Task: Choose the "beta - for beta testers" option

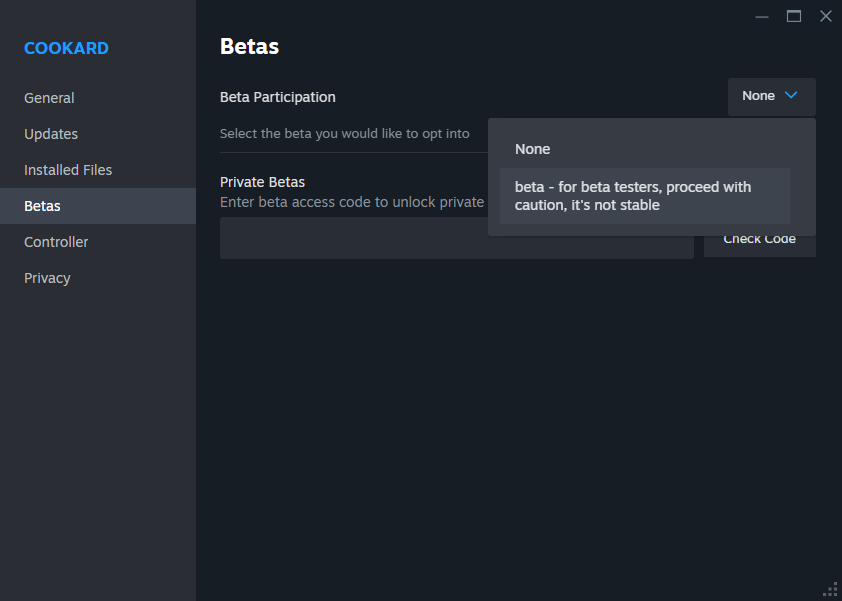Action: [x=631, y=196]
